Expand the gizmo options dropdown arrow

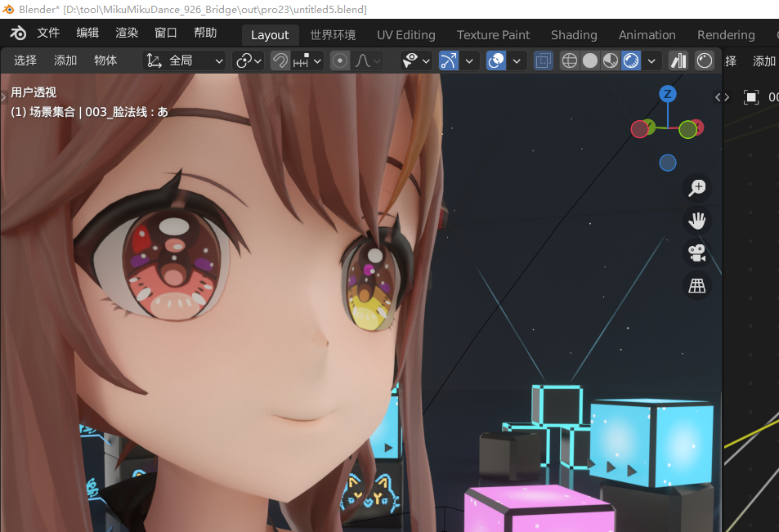coord(469,61)
